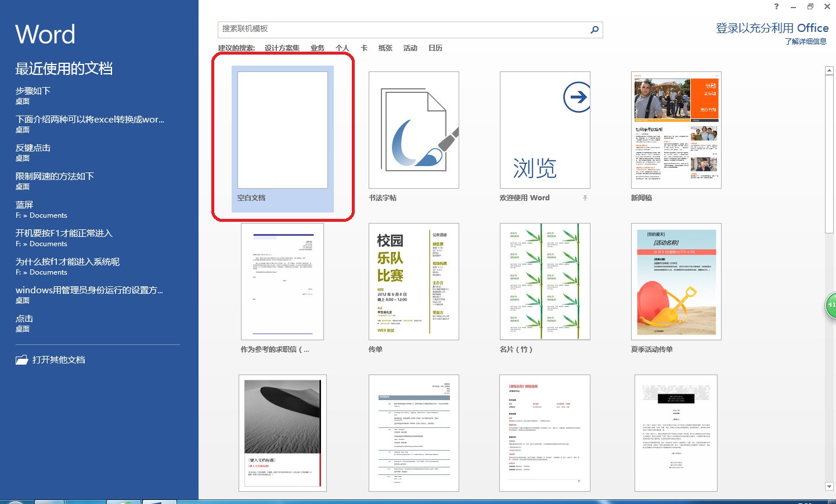836x504 pixels.
Task: Focus the 搜索联机模板 search box
Action: tap(410, 30)
